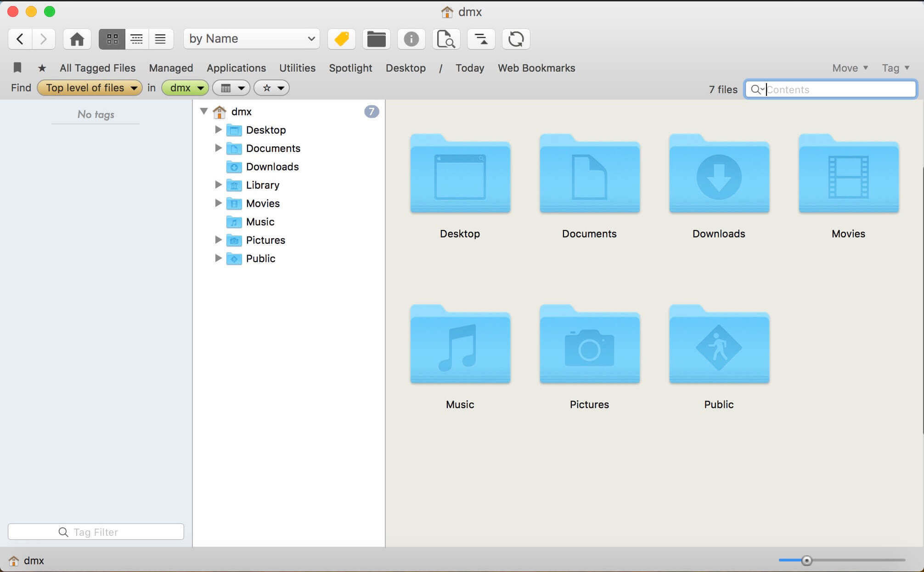The image size is (924, 572).
Task: Open the sort order 'by Name' dropdown
Action: 252,39
